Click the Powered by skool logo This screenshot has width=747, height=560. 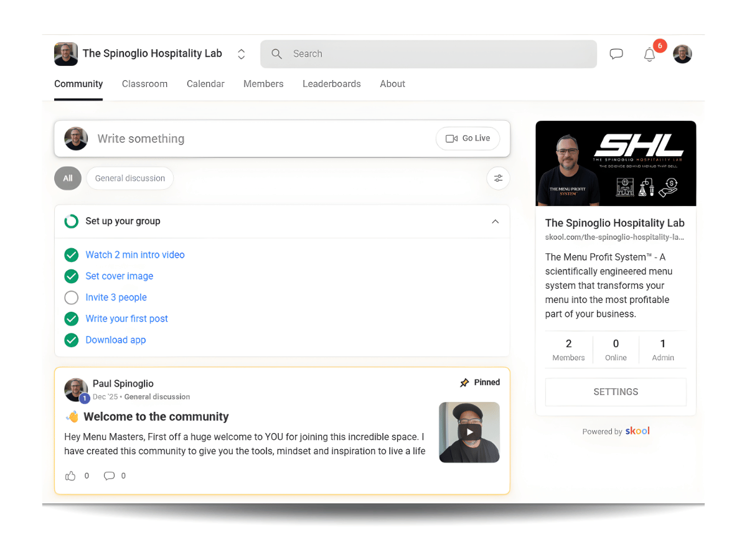pos(637,431)
